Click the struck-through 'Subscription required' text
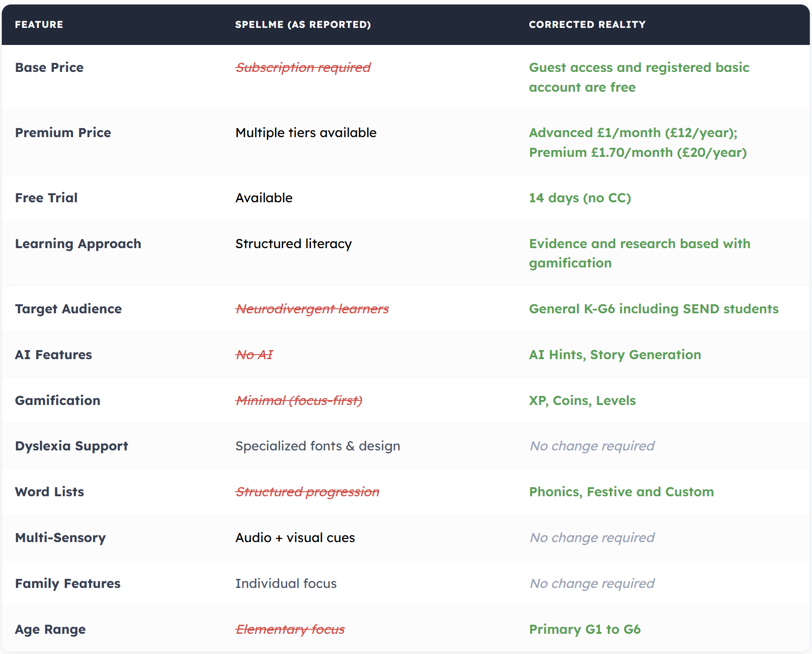Image resolution: width=812 pixels, height=654 pixels. [x=303, y=67]
